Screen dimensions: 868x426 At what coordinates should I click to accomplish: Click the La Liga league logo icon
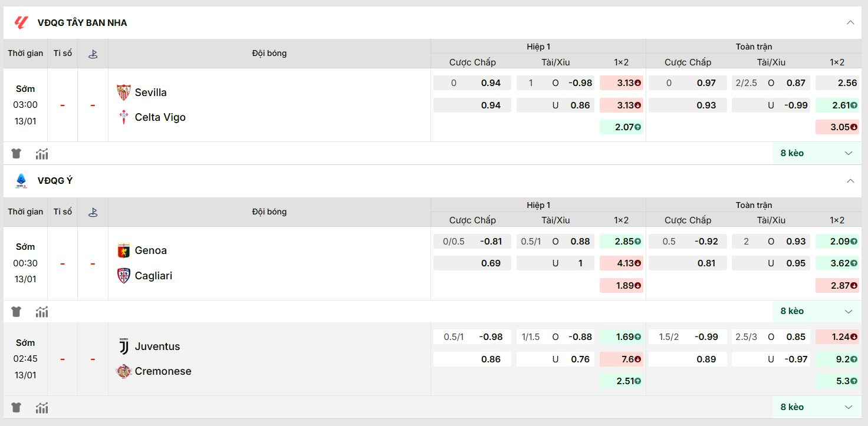21,23
